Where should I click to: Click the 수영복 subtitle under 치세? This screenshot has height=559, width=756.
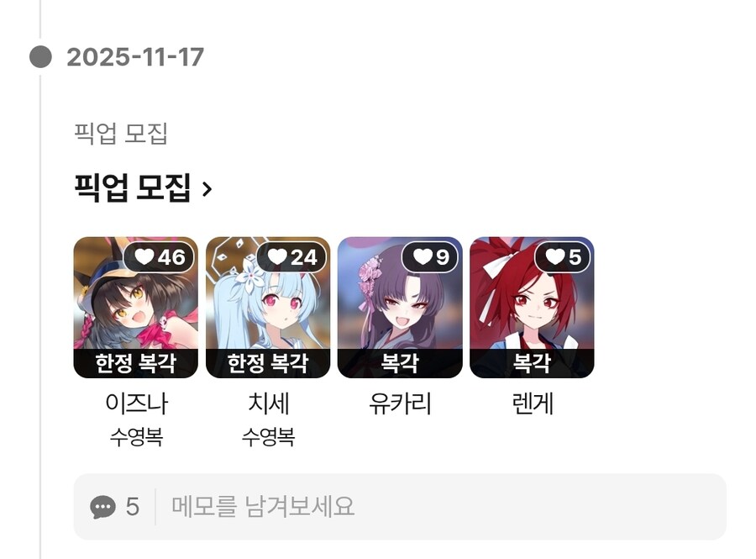[268, 437]
